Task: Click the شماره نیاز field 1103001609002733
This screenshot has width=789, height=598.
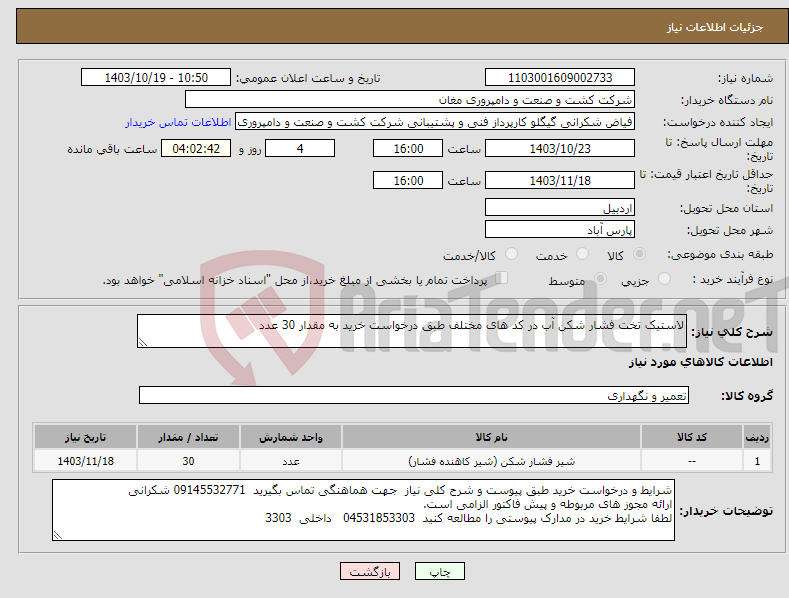Action: coord(560,78)
